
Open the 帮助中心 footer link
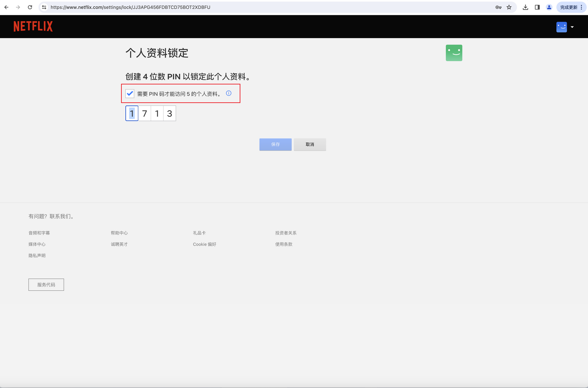point(119,233)
